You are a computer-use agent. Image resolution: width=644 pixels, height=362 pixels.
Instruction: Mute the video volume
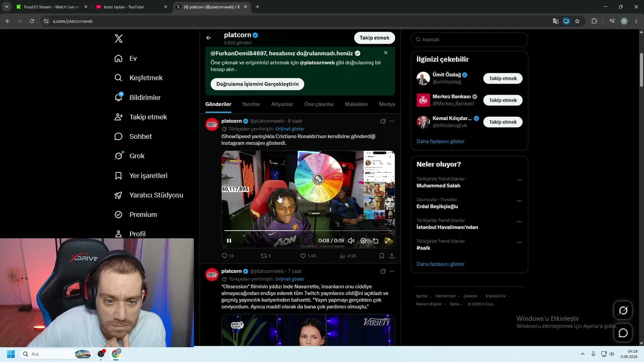pyautogui.click(x=351, y=241)
